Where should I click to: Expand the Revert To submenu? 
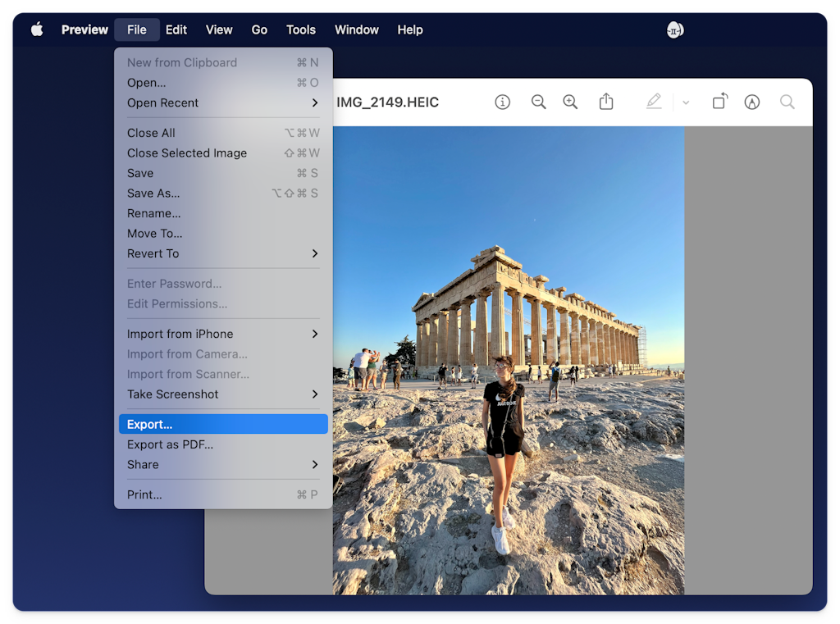(x=221, y=253)
